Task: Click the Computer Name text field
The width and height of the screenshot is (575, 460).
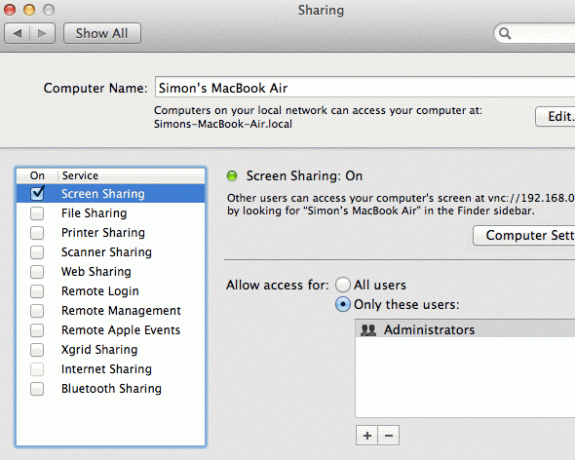Action: coord(365,87)
